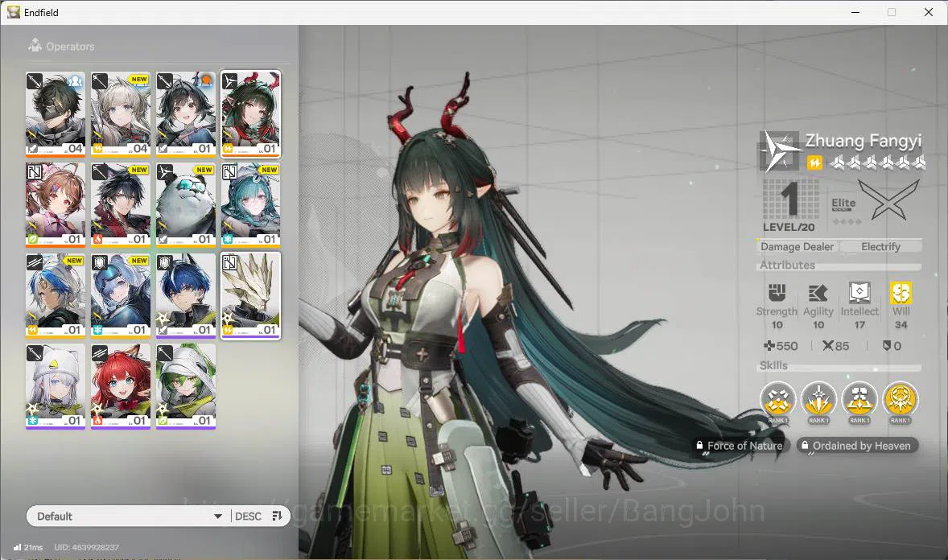Click the Operators header icon
Image resolution: width=948 pixels, height=560 pixels.
[35, 45]
